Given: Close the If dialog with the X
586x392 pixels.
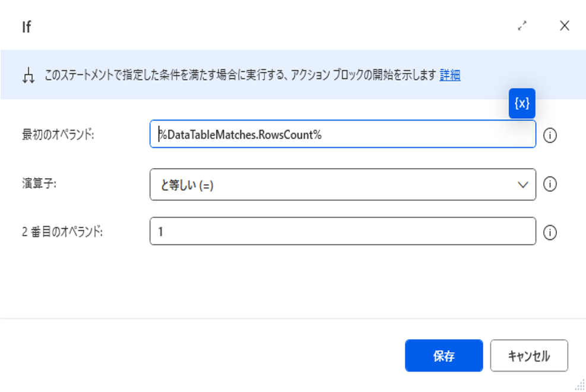Looking at the screenshot, I should (x=564, y=26).
